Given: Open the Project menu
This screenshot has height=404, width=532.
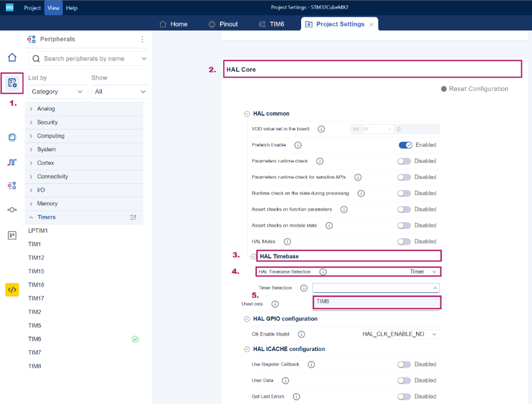Looking at the screenshot, I should pos(32,8).
